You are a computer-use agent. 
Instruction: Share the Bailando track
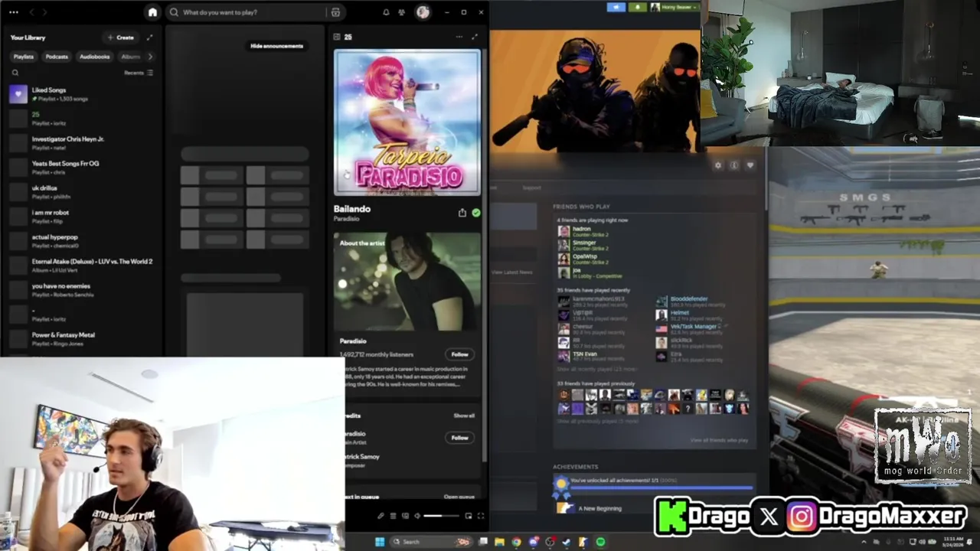[x=462, y=213]
